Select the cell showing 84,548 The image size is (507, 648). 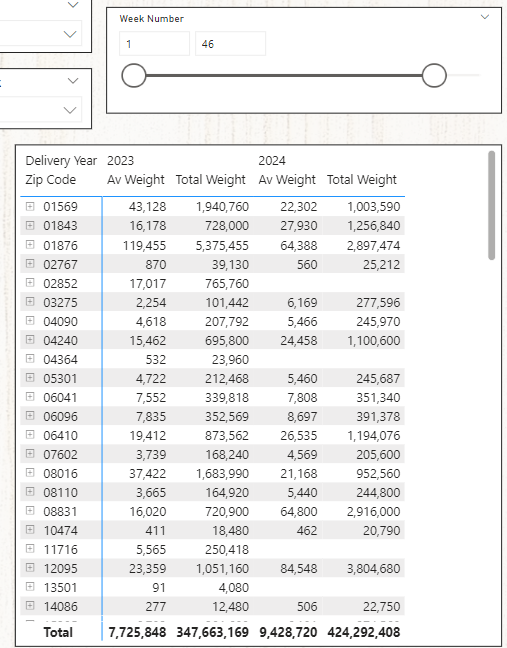click(299, 569)
